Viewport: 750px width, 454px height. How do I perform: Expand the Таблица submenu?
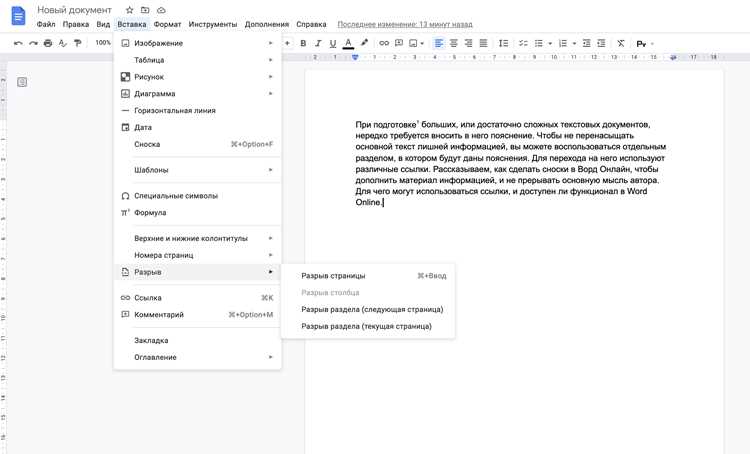coord(198,60)
